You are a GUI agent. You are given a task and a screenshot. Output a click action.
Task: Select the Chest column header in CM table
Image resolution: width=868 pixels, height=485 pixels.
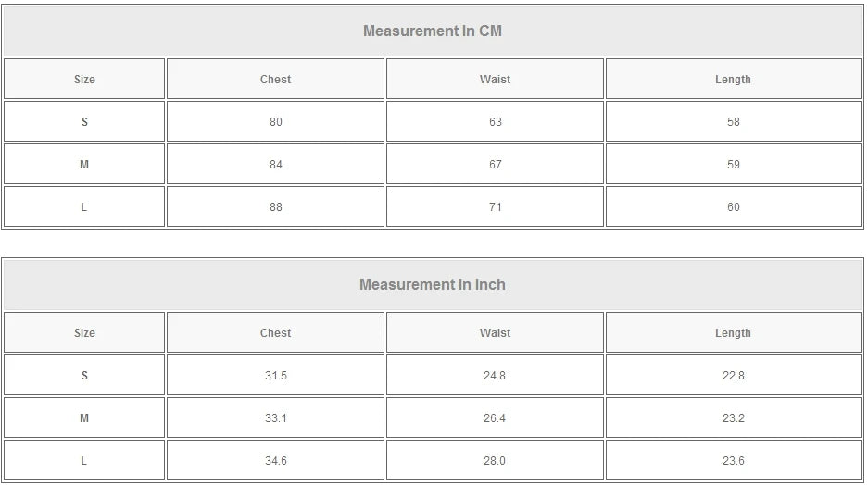[275, 80]
